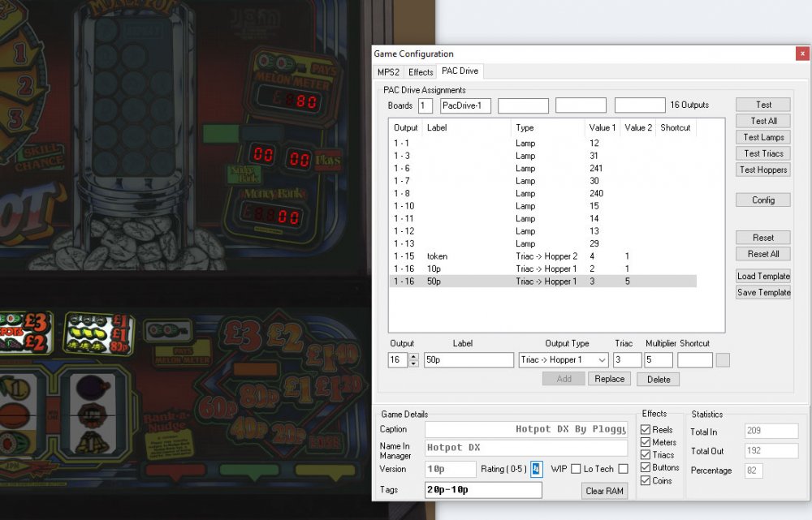Select output row 1 - 1 Lamp
This screenshot has width=812, height=520.
(x=542, y=144)
